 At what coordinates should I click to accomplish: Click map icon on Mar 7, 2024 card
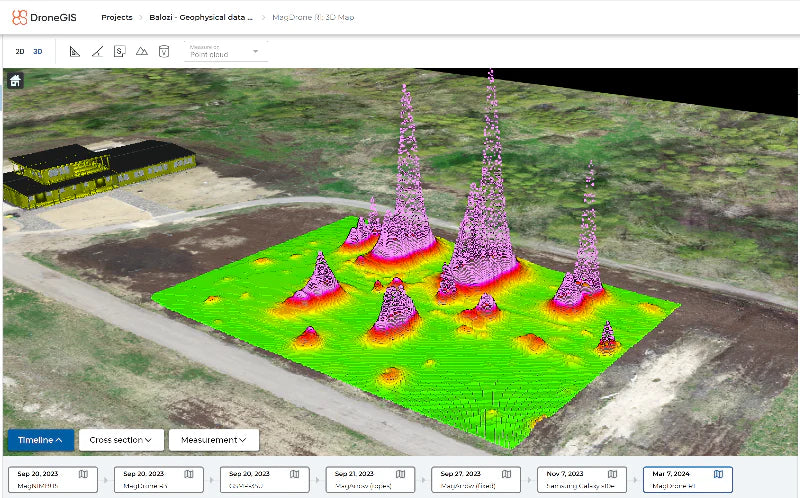[718, 474]
